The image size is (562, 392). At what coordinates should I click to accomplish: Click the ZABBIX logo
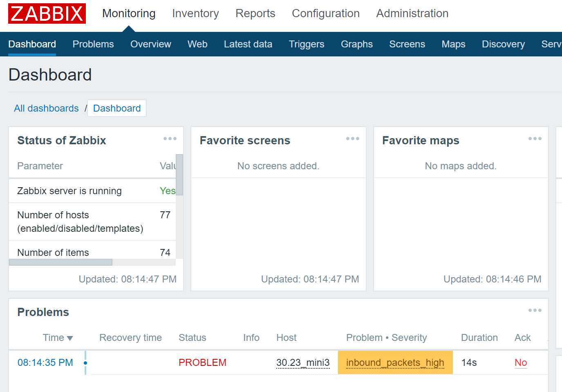tap(47, 13)
